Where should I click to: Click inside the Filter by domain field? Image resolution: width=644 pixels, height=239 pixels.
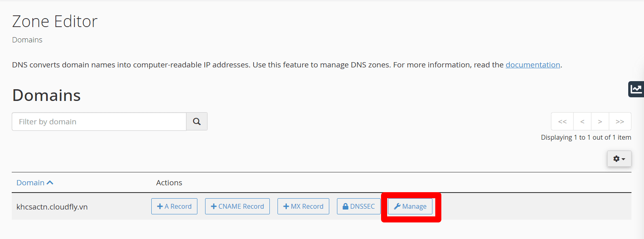pos(97,121)
